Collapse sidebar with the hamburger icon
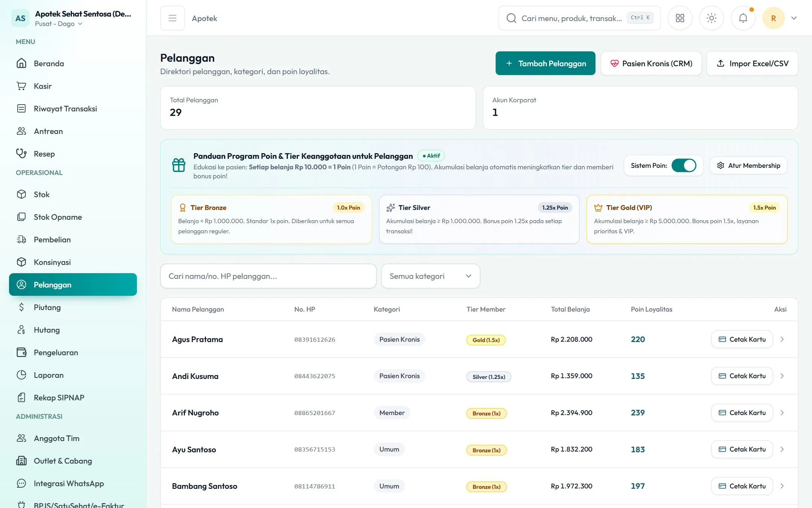The width and height of the screenshot is (812, 508). (173, 18)
